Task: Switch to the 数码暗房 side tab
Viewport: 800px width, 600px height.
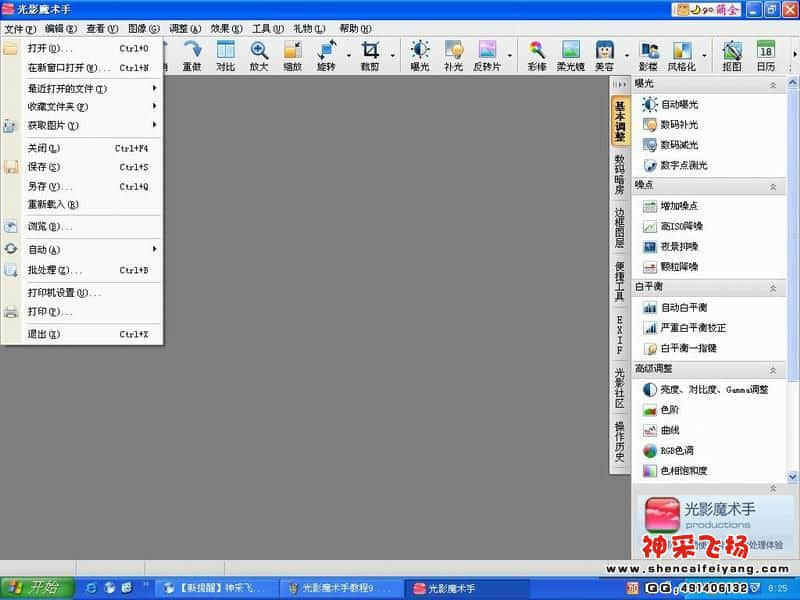Action: pyautogui.click(x=620, y=174)
